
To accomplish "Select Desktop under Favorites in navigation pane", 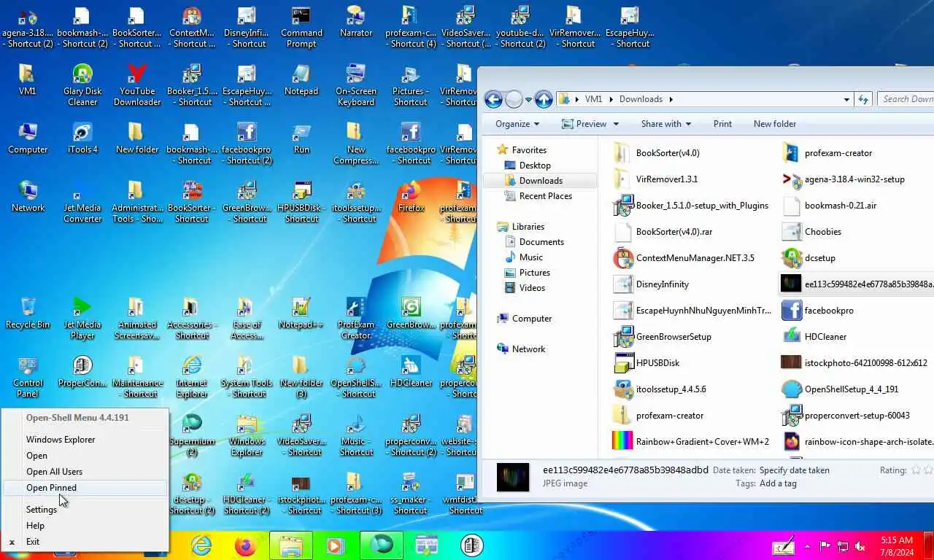I will point(535,166).
